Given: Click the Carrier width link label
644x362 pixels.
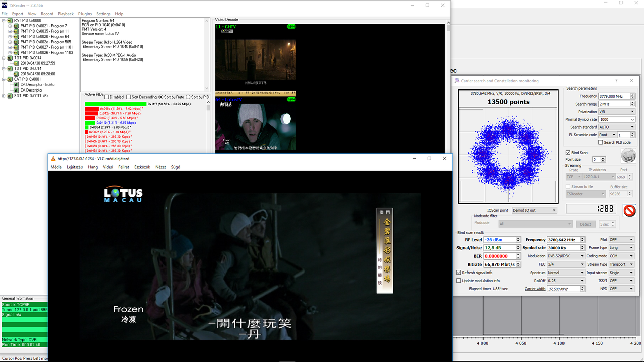Looking at the screenshot, I should click(x=535, y=289).
